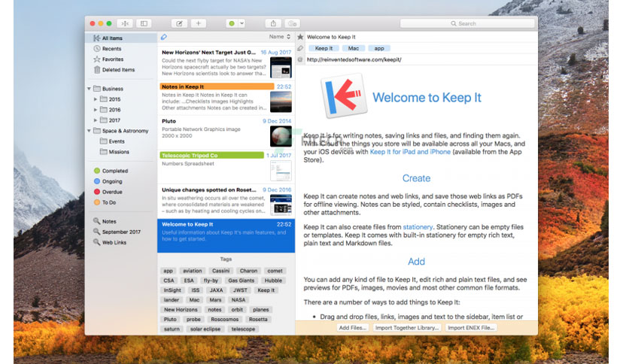629x364 pixels.
Task: Click the blue tag filter icon above list
Action: coord(164,37)
